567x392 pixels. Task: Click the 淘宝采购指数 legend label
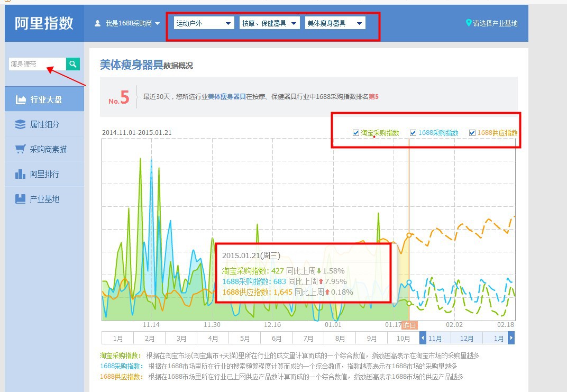pyautogui.click(x=380, y=133)
